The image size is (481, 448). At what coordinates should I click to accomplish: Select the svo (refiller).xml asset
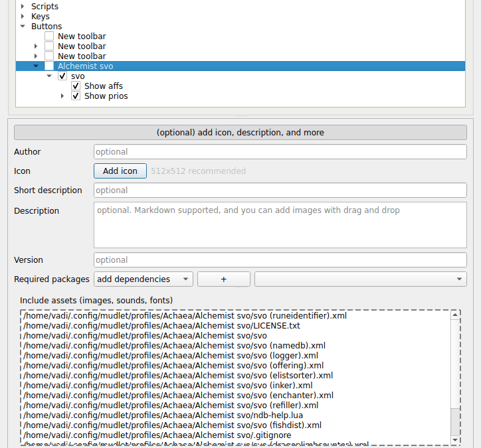171,405
